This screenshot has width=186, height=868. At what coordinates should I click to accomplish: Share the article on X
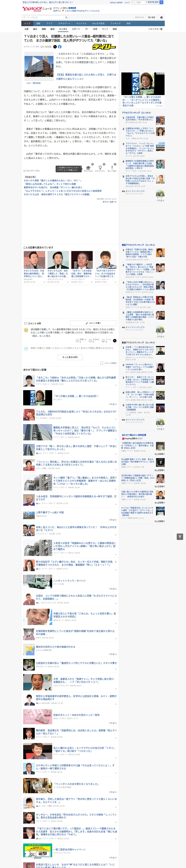point(55,47)
